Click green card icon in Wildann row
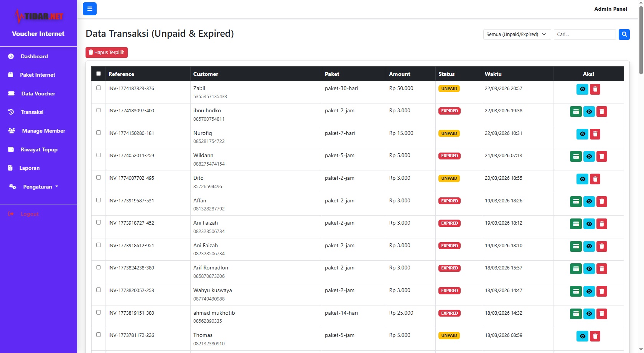The width and height of the screenshot is (644, 353). [x=576, y=156]
